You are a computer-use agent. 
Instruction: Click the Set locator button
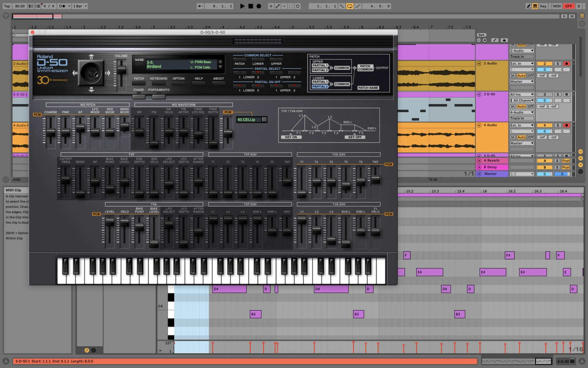pos(481,35)
